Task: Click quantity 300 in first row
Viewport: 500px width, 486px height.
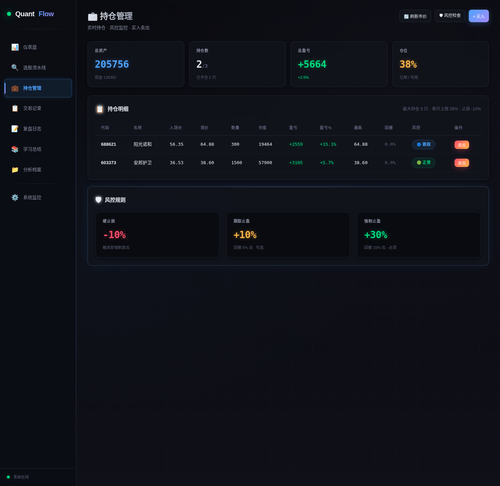Action: pyautogui.click(x=235, y=144)
